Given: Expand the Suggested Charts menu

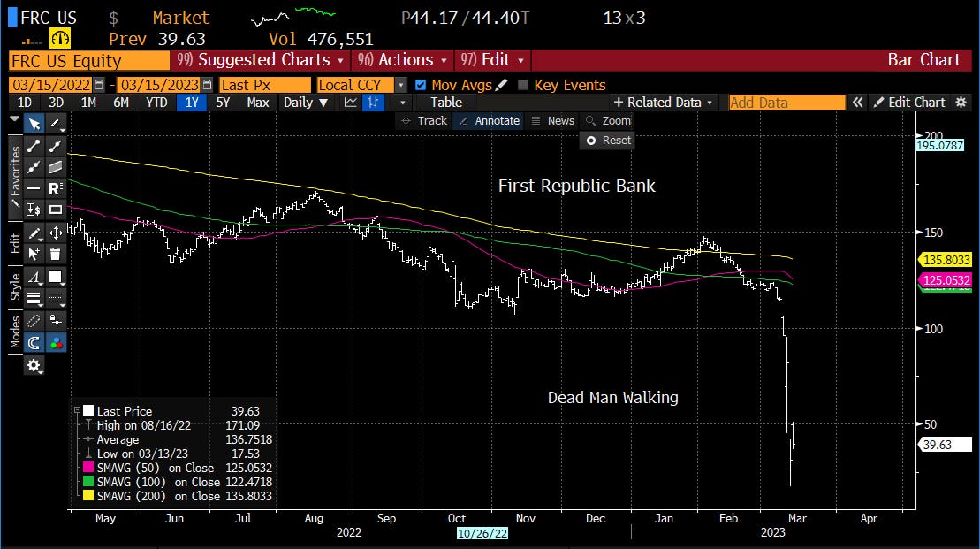Looking at the screenshot, I should click(260, 60).
